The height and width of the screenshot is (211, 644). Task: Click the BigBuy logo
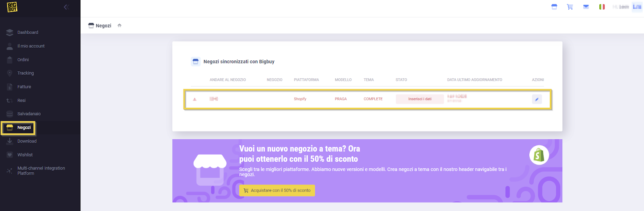12,7
